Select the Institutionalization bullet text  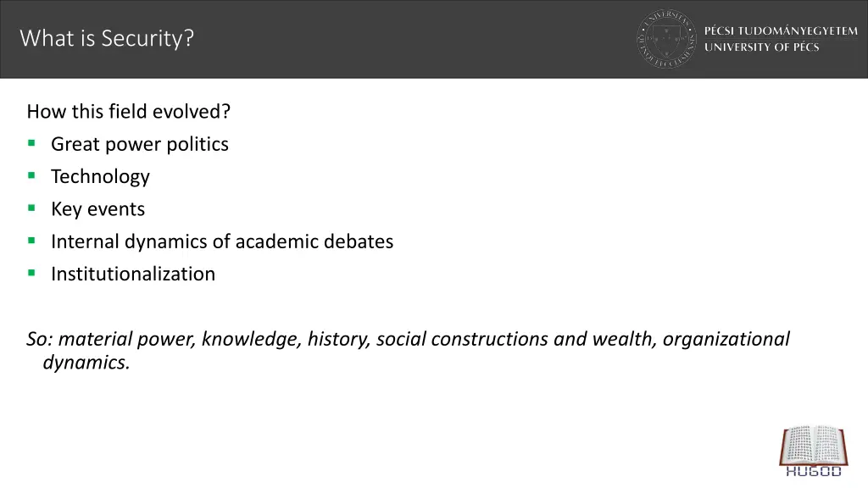[x=133, y=274]
